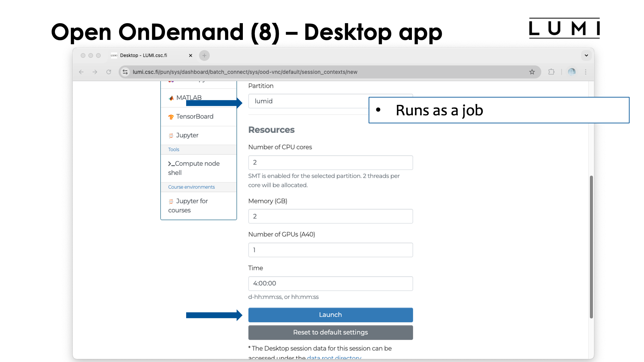This screenshot has height=362, width=644.
Task: Reload the session creation page
Action: coord(109,72)
